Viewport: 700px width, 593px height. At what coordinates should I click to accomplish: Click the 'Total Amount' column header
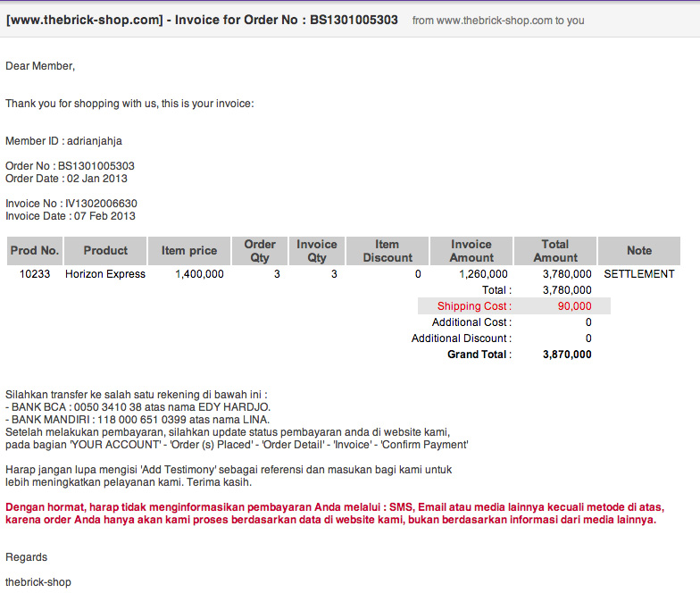coord(555,251)
